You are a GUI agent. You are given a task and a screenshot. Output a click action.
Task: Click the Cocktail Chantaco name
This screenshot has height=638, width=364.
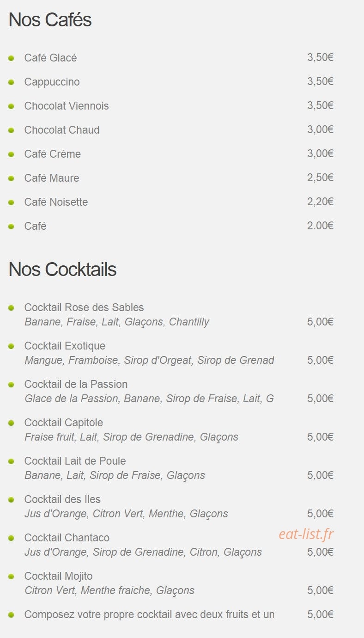click(67, 538)
